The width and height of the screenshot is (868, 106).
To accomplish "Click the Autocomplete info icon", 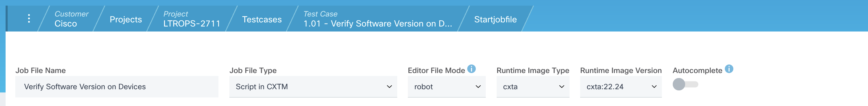I will pyautogui.click(x=729, y=69).
